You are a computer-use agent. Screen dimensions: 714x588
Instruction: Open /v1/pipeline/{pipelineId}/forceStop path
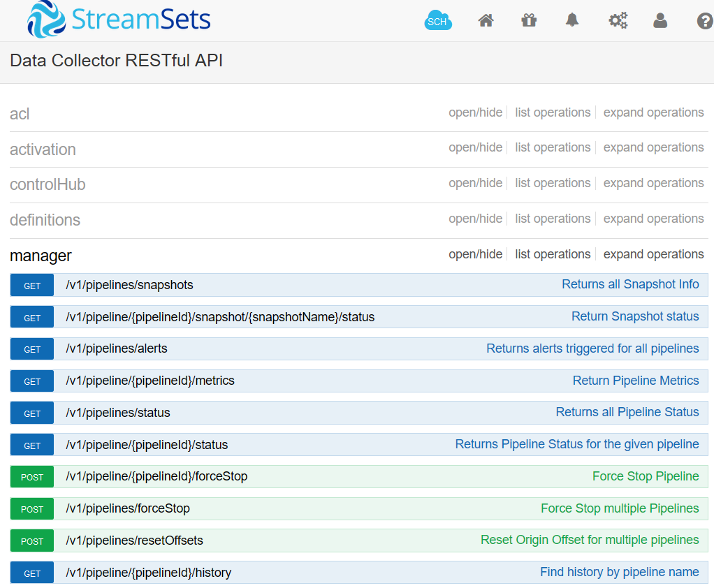coord(156,476)
